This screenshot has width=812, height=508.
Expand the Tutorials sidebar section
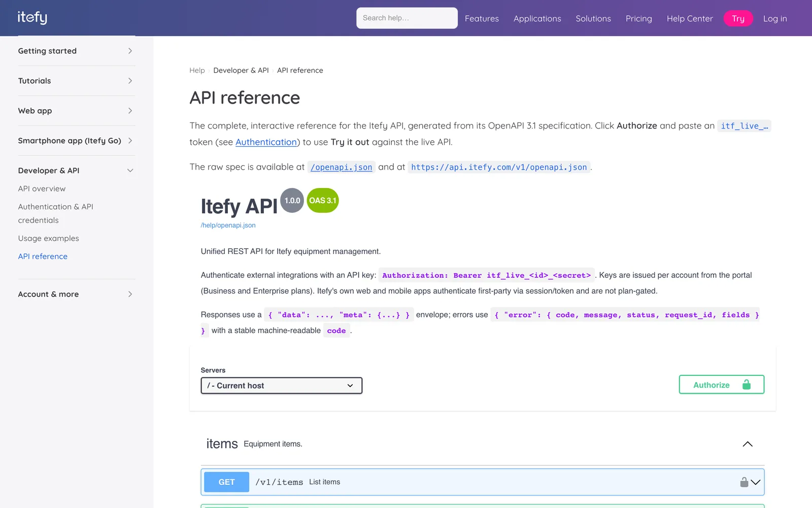77,81
